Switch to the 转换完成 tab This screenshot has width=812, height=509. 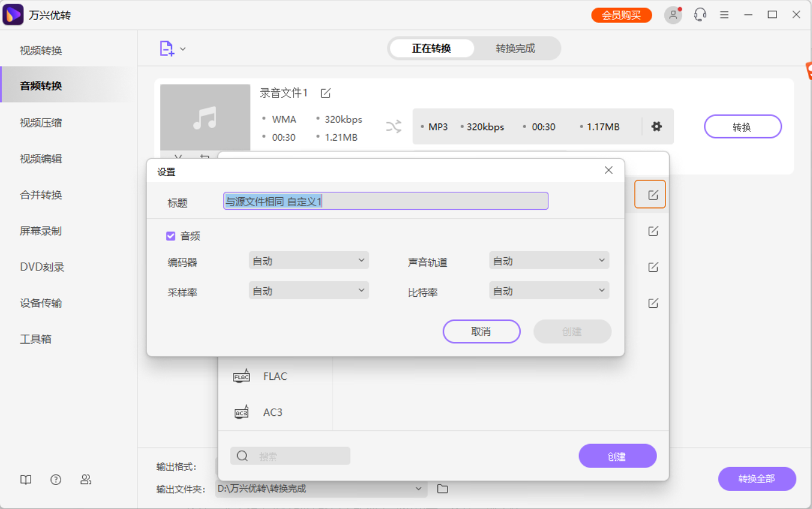point(517,49)
